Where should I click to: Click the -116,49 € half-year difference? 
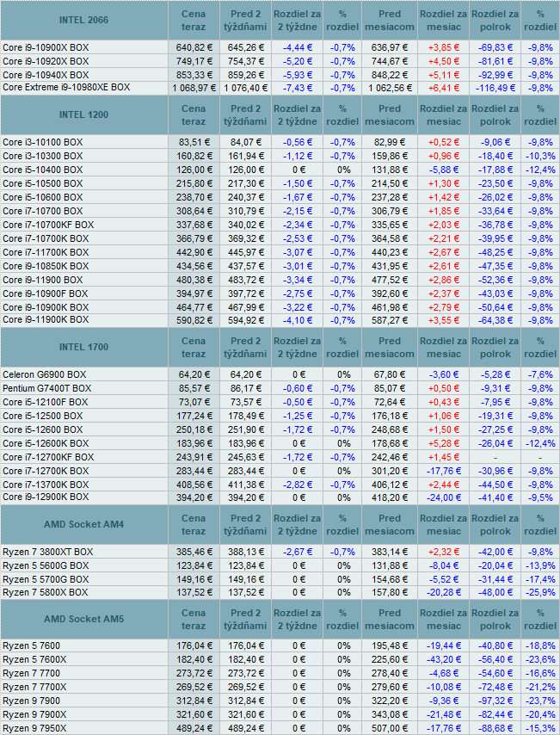point(495,88)
